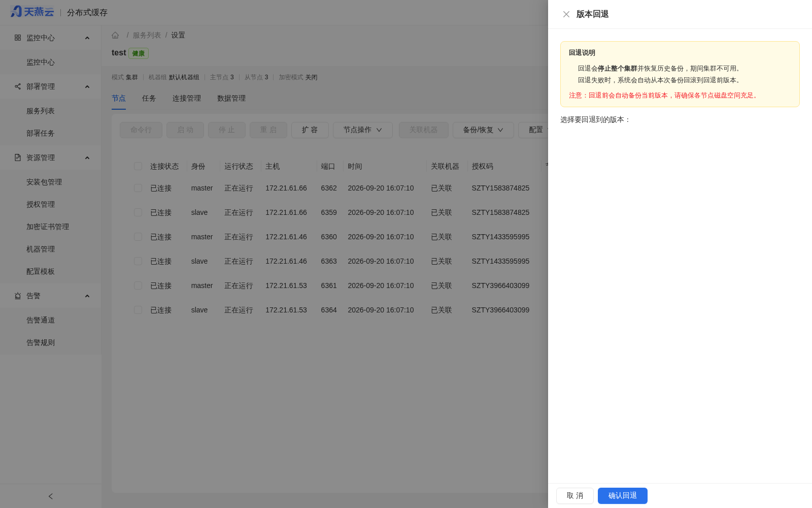Click the home icon in breadcrumb

[x=115, y=35]
